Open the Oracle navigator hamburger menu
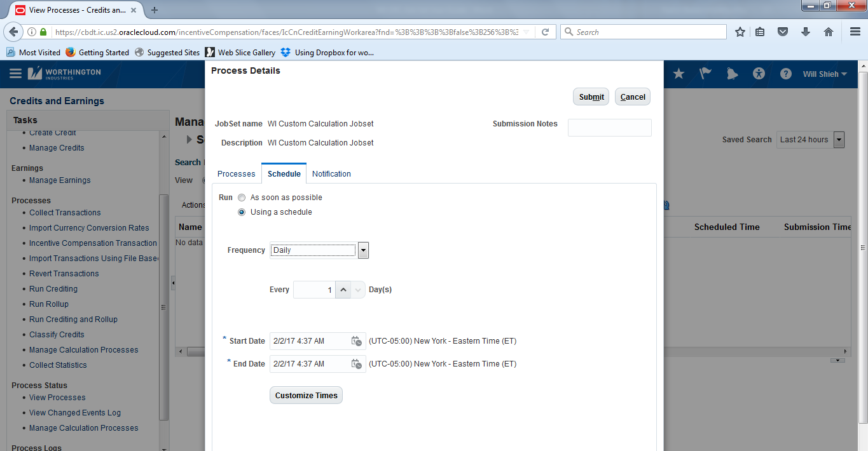This screenshot has width=868, height=451. click(x=16, y=74)
